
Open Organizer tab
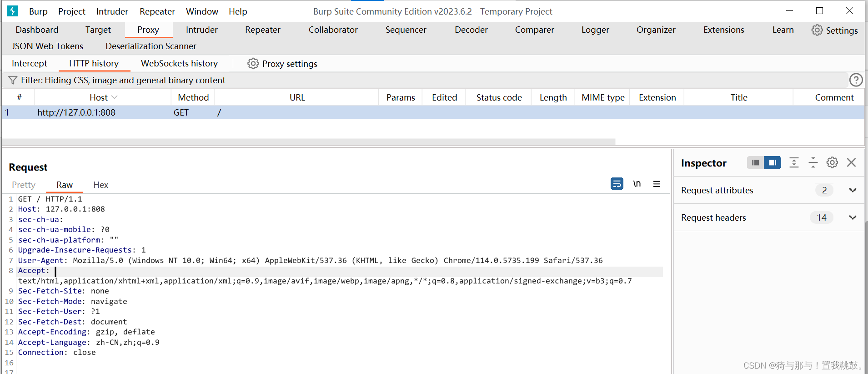click(656, 30)
